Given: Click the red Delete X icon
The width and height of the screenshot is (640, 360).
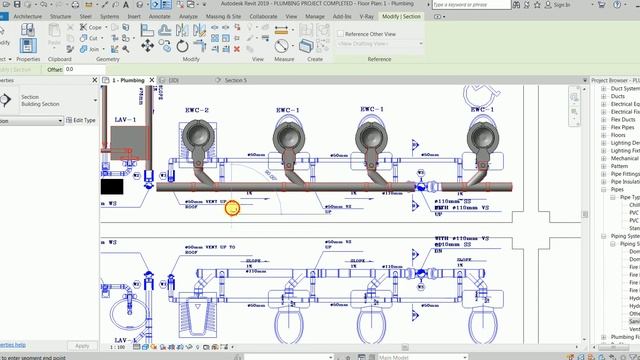Looking at the screenshot, I should (x=237, y=49).
